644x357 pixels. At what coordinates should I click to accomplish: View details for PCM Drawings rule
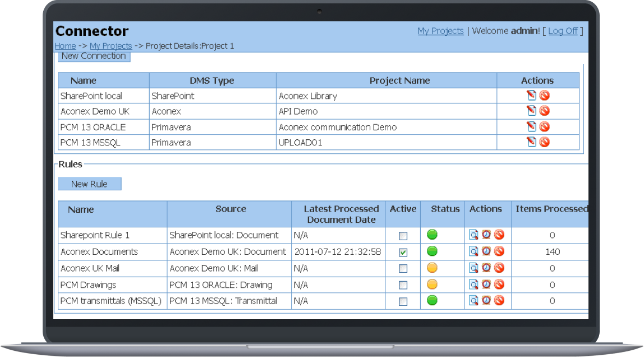tap(473, 284)
